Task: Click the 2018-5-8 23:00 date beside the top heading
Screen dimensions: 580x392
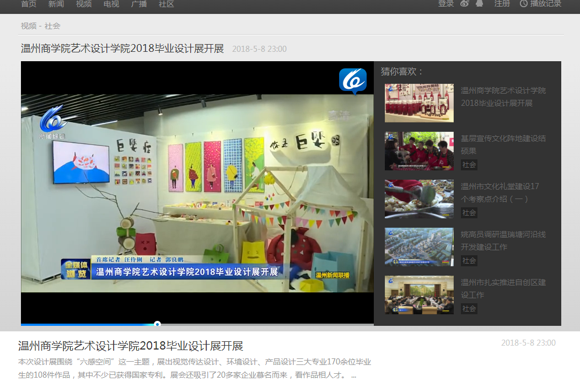Action: (x=259, y=49)
